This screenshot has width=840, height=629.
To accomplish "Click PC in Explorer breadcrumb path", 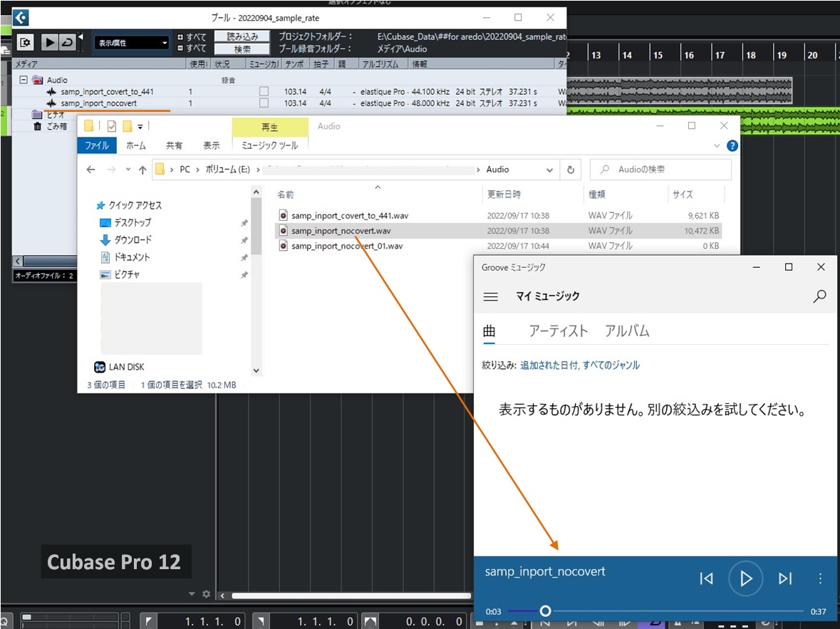I will pos(185,170).
